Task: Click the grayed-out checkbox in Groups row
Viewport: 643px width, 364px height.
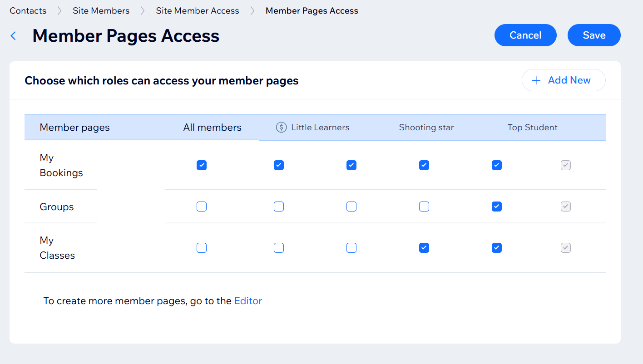Action: pyautogui.click(x=565, y=207)
